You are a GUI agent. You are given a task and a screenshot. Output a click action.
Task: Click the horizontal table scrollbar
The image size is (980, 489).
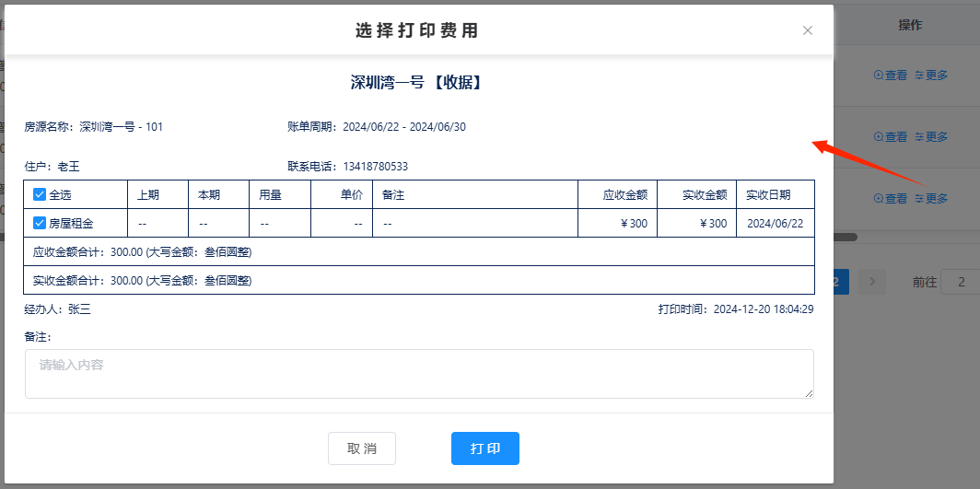pyautogui.click(x=846, y=237)
